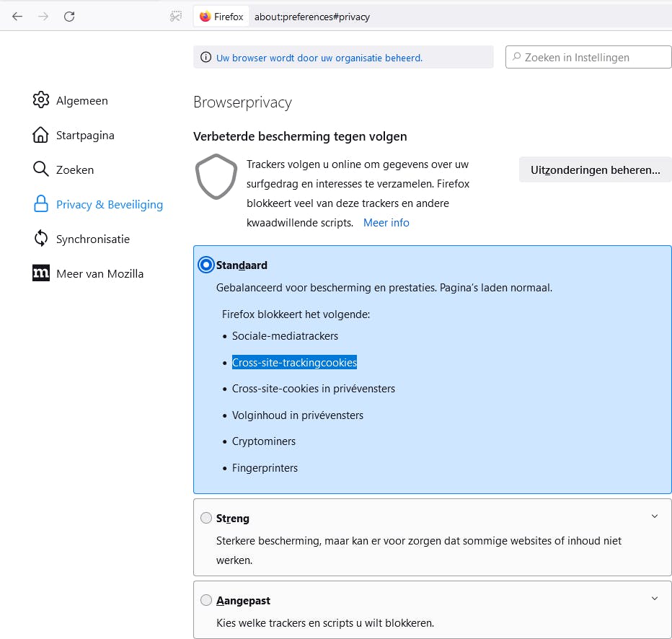
Task: Open Meer van Mozilla category
Action: (100, 273)
